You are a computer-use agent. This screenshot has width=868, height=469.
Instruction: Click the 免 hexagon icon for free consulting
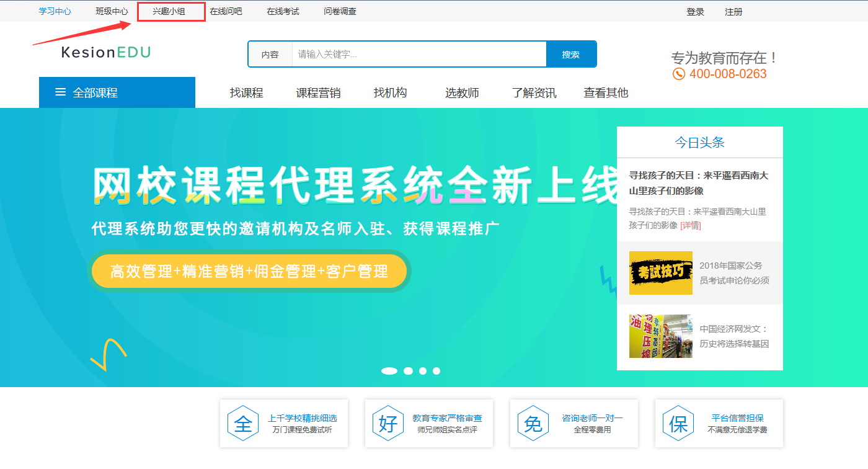tap(533, 423)
